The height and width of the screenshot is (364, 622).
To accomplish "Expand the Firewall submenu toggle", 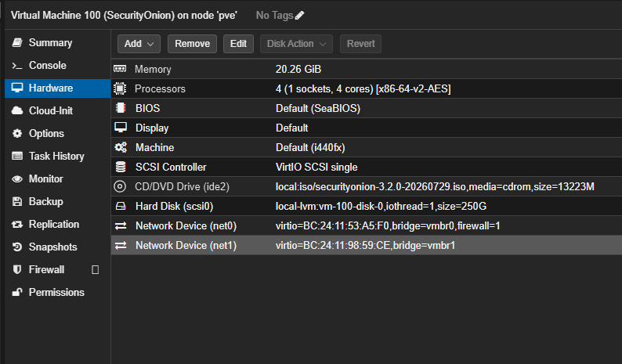I will pyautogui.click(x=96, y=269).
